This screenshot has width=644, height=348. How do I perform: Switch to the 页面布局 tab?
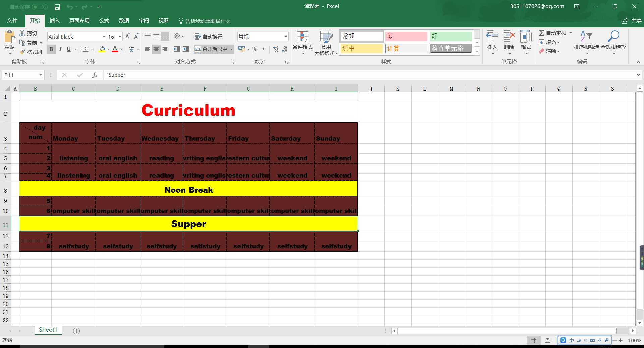(x=79, y=21)
